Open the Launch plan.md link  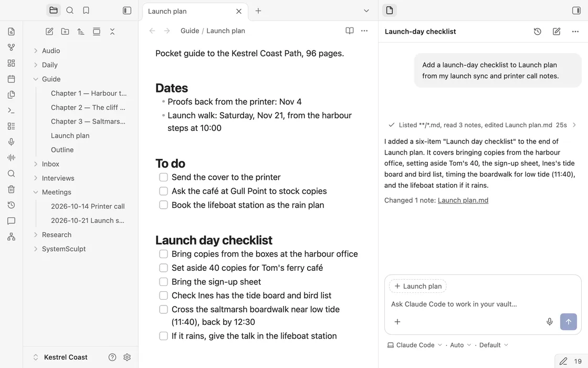click(463, 200)
